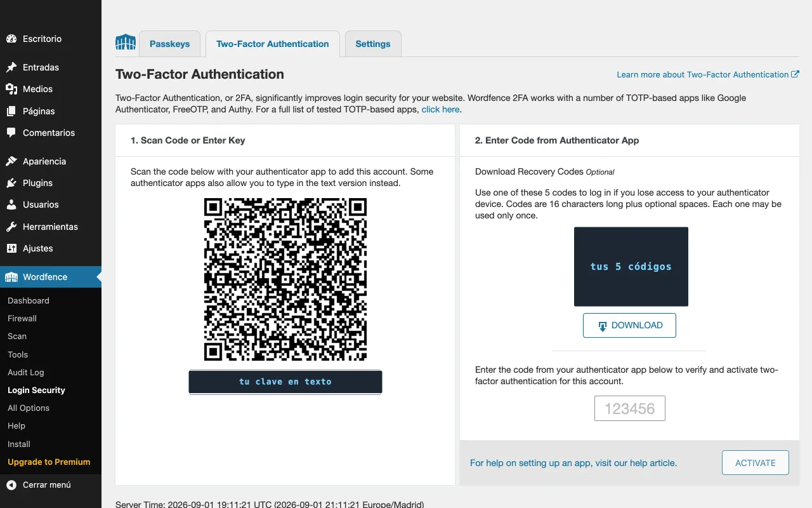Click the Medios media icon
This screenshot has width=812, height=508.
[x=11, y=89]
